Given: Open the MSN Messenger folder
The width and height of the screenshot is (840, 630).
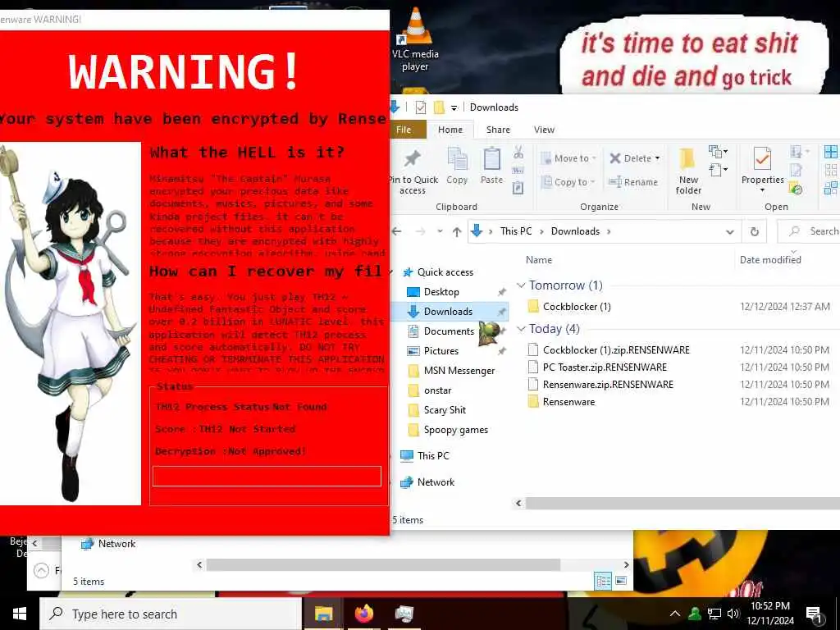Looking at the screenshot, I should point(459,371).
